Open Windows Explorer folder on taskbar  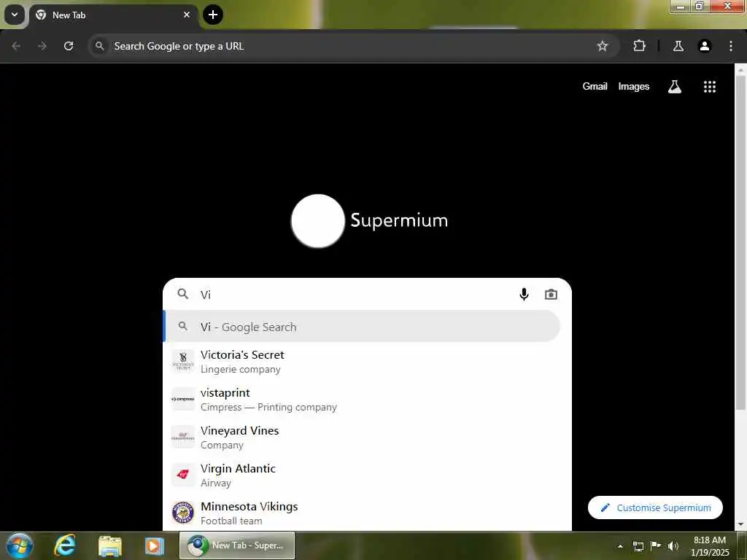109,545
